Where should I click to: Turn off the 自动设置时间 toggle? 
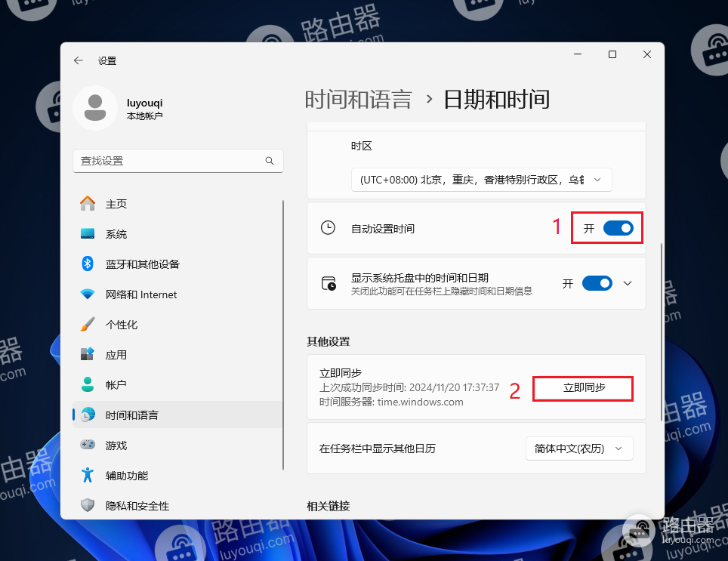[618, 228]
